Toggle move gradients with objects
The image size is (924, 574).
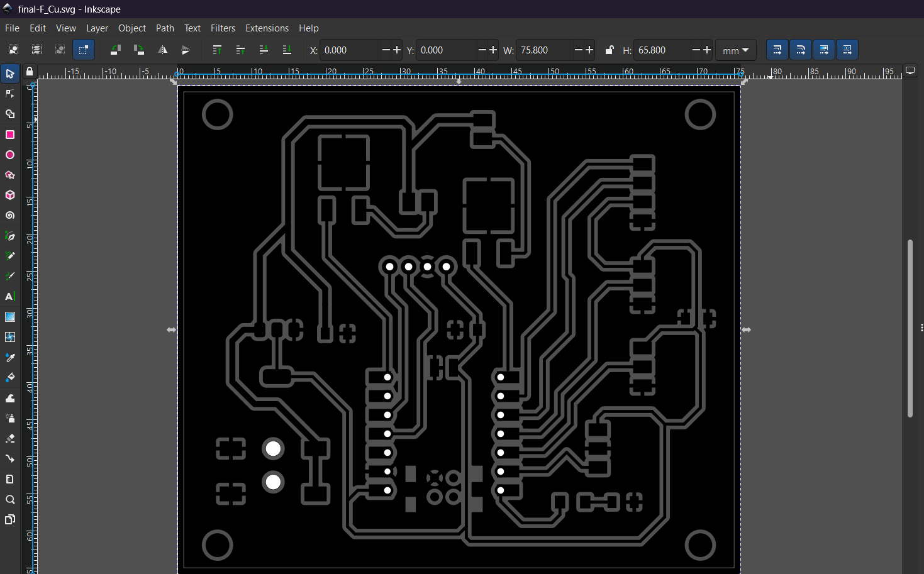[x=824, y=50]
